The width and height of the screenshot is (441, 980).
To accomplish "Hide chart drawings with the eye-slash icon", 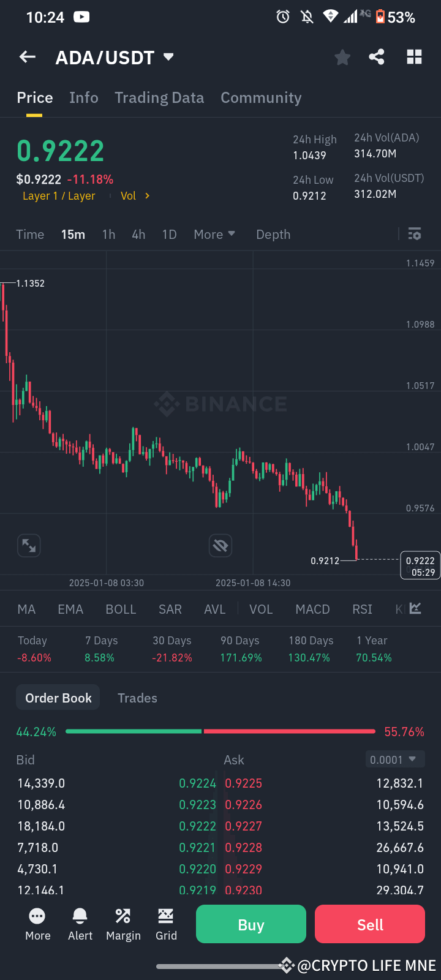I will tap(221, 545).
